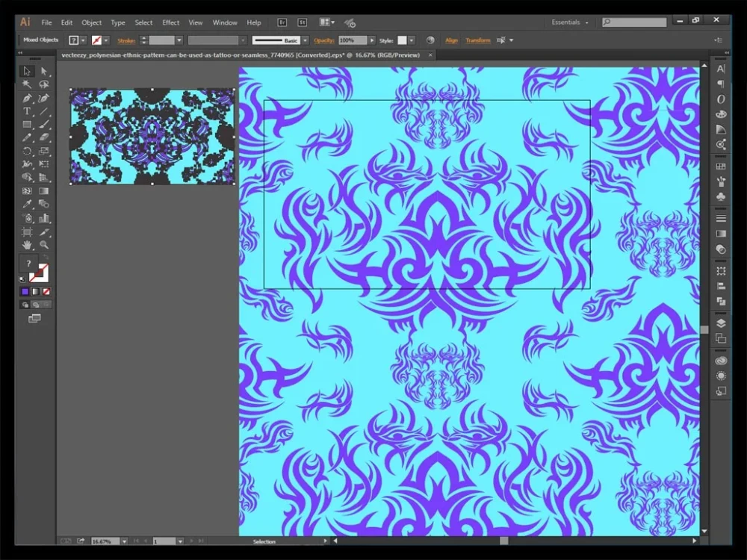Select the Selection (black arrow) tool

[x=27, y=71]
